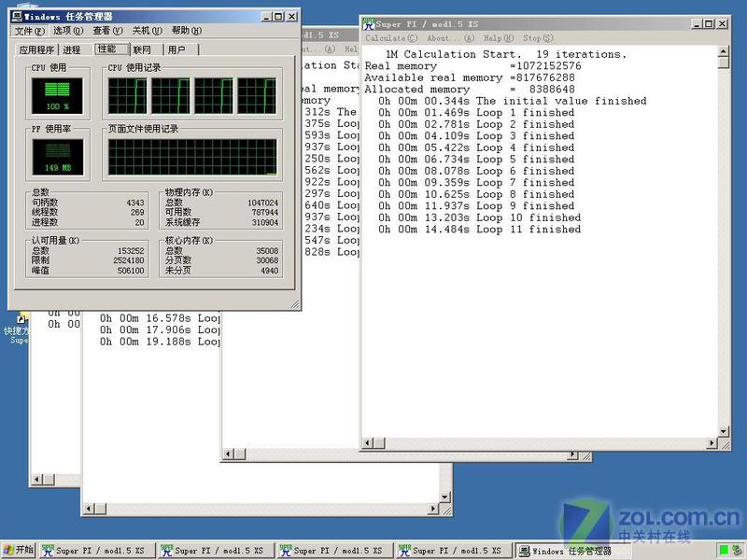This screenshot has width=747, height=560.
Task: Click left scroll arrow of second Super PI window
Action: point(228,455)
